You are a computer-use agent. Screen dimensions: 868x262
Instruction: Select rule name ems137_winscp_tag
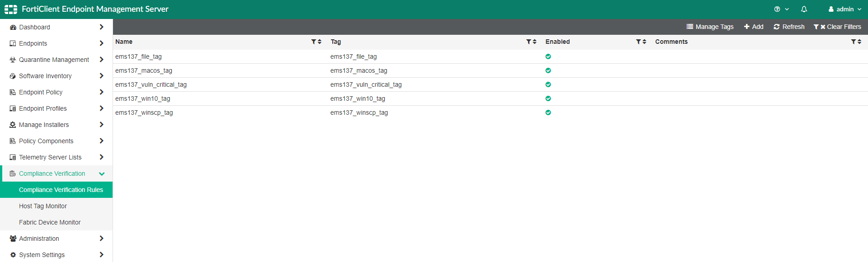point(144,112)
